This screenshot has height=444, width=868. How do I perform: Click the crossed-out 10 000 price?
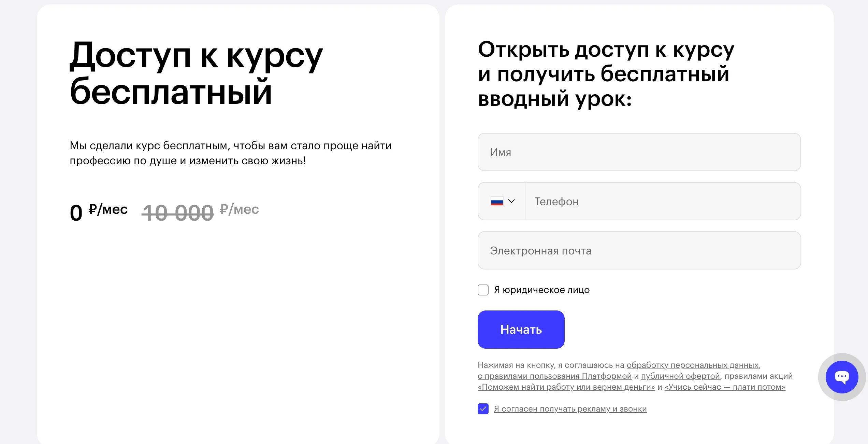[x=178, y=213]
